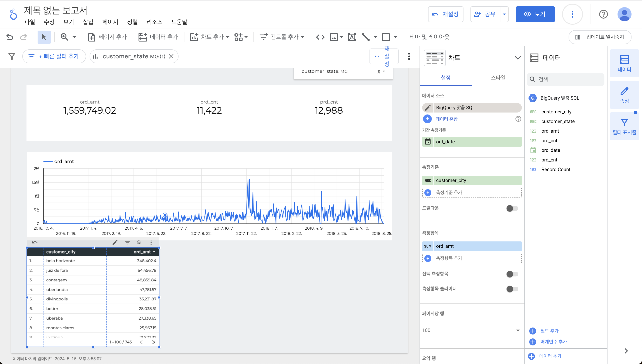Insert a text box with the text icon

(352, 37)
